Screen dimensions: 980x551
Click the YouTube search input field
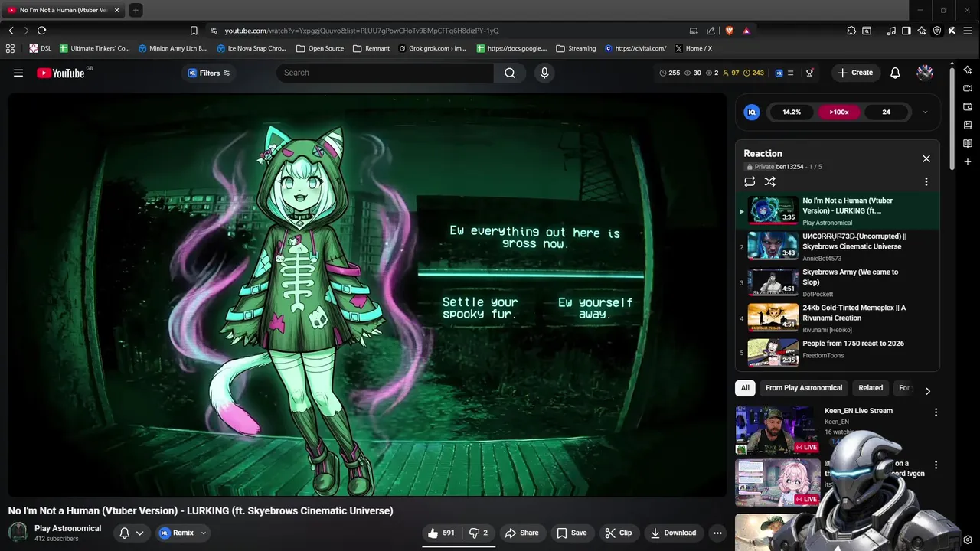coord(385,73)
